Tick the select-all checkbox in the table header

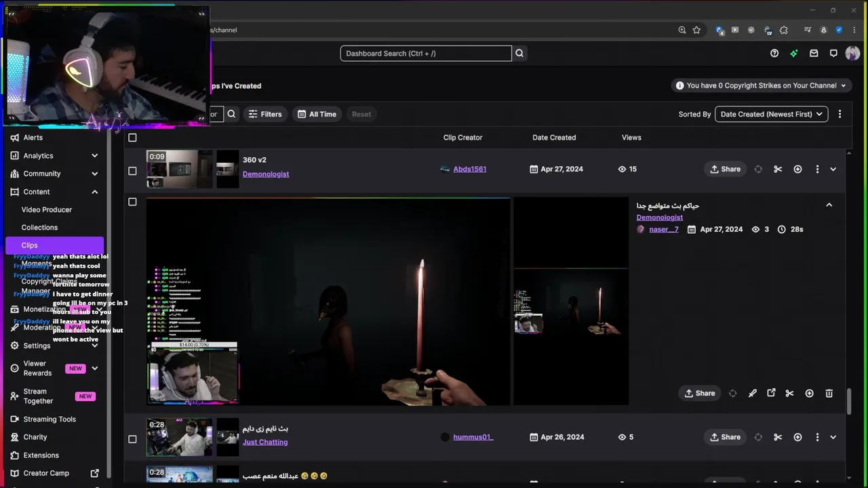tap(132, 138)
